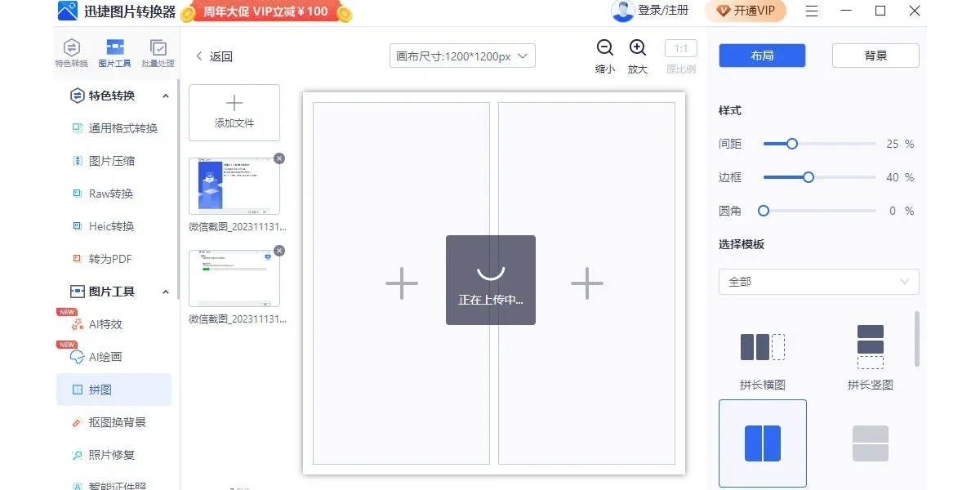Click the 间距 value 25 %
The width and height of the screenshot is (980, 490).
(x=900, y=144)
